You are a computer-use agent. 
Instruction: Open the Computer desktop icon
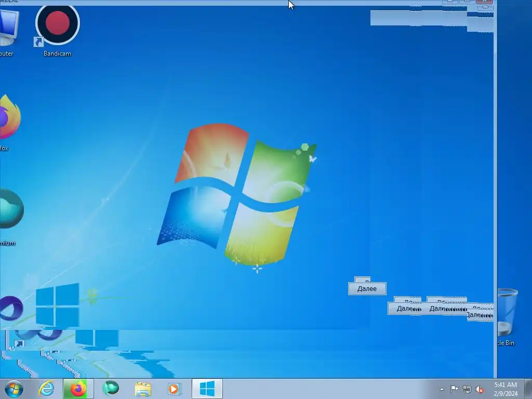[8, 32]
